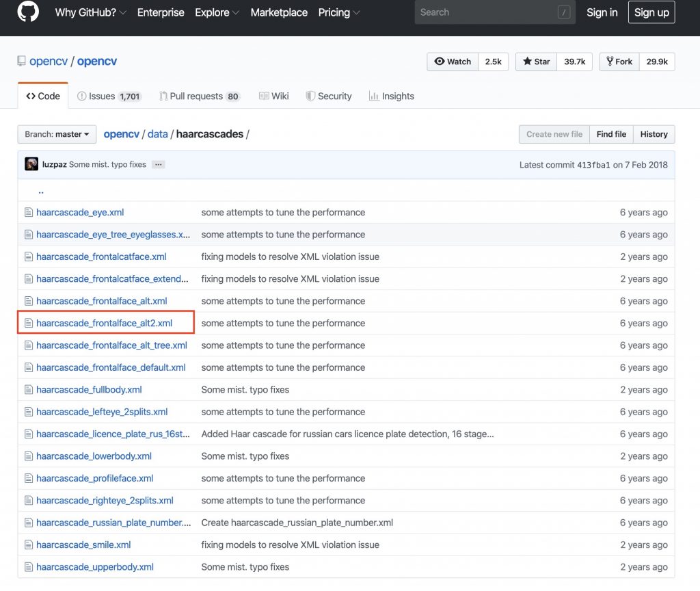Open the Pricing dropdown menu
700x591 pixels.
[x=339, y=12]
